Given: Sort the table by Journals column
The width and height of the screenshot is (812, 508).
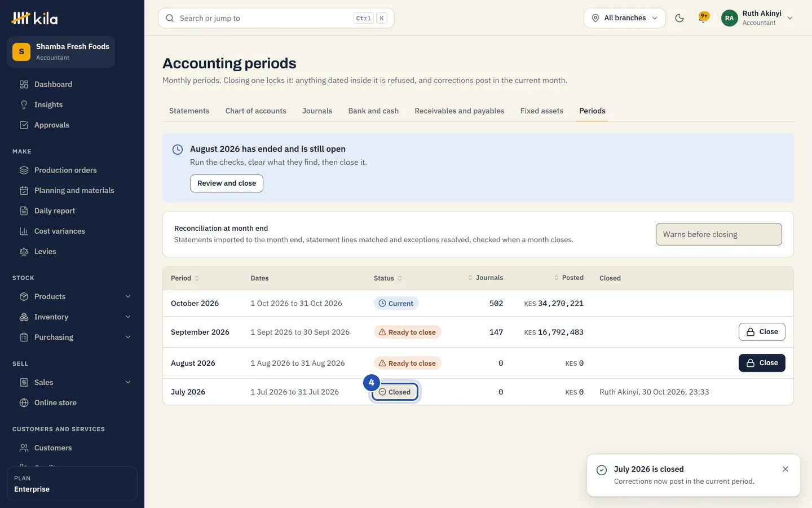Looking at the screenshot, I should coord(486,278).
